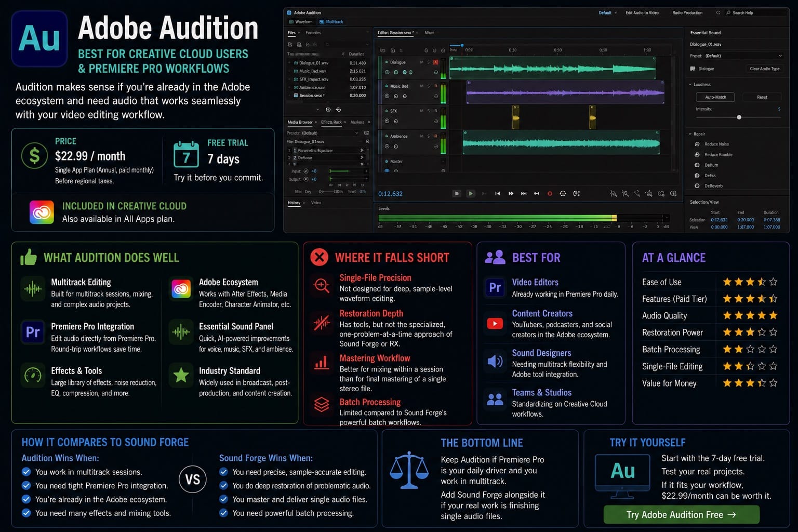The width and height of the screenshot is (798, 532).
Task: Open the Video panel tab
Action: point(316,203)
